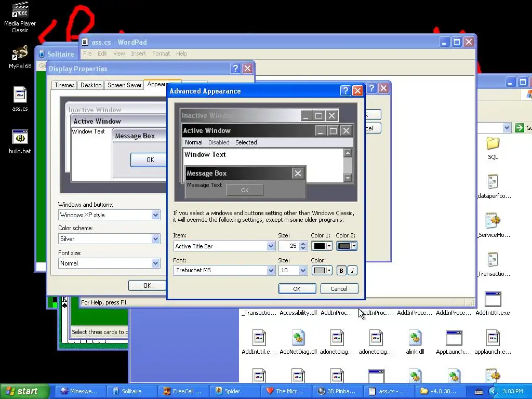Screen dimensions: 532x399
Task: Open WordPad Format menu
Action: (x=161, y=54)
